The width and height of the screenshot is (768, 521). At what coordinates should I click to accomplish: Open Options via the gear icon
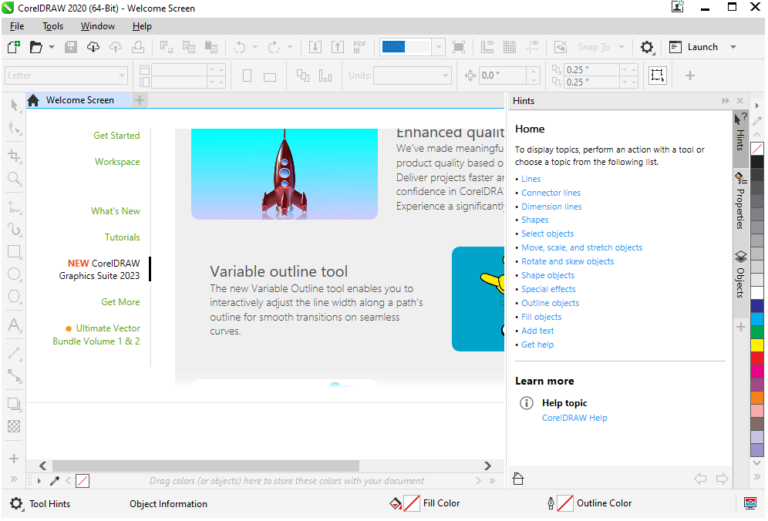(647, 47)
